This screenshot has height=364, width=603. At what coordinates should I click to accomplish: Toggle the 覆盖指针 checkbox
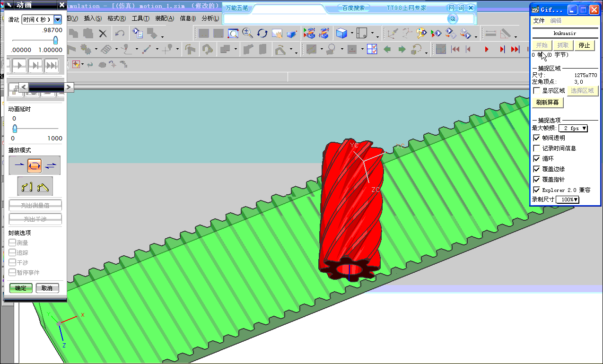tap(536, 179)
